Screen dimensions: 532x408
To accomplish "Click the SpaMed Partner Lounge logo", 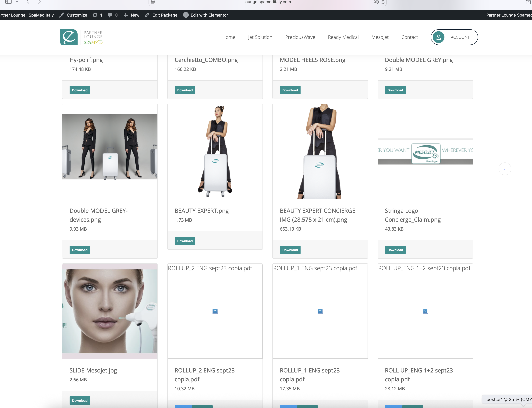I will coord(82,37).
